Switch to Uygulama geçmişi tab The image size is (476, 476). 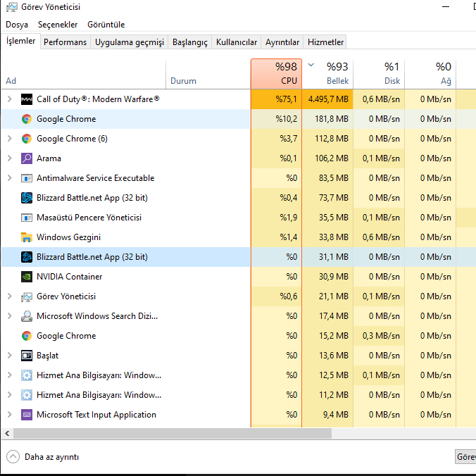pos(130,42)
